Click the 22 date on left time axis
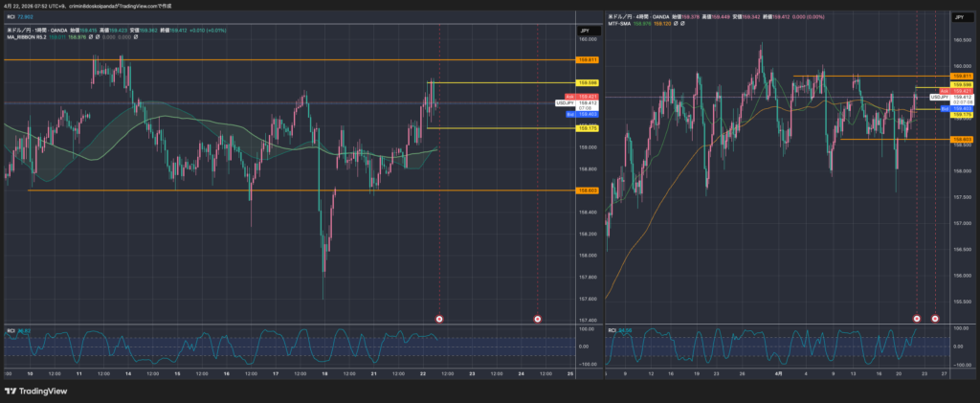Screen dimensions: 980x403 tap(422, 372)
